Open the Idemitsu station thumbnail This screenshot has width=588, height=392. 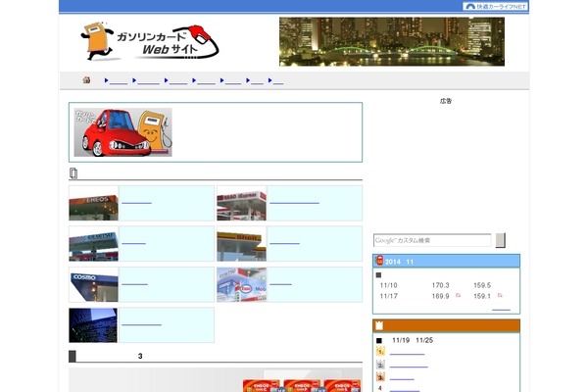click(x=93, y=244)
